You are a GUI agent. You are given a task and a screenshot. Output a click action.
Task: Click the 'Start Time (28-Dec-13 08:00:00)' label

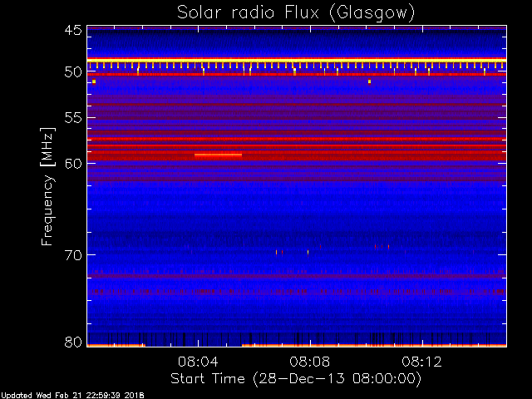[x=296, y=378]
